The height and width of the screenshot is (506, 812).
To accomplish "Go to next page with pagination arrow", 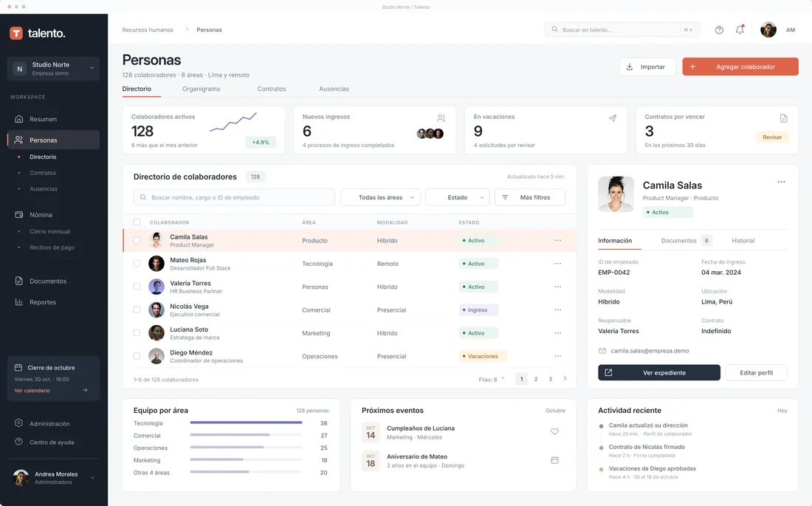I will (x=565, y=378).
